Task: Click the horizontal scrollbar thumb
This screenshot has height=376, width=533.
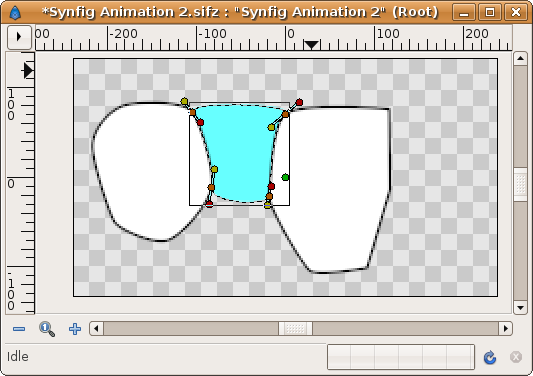Action: pyautogui.click(x=295, y=329)
